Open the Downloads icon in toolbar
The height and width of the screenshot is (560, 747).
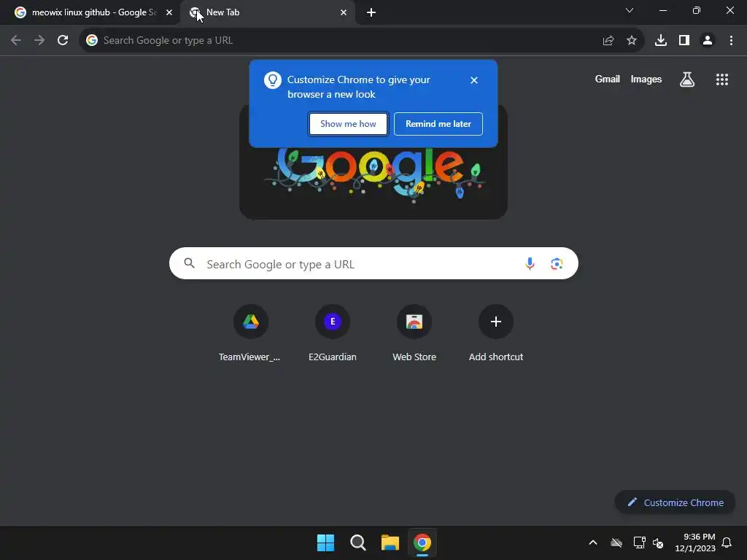click(x=661, y=41)
